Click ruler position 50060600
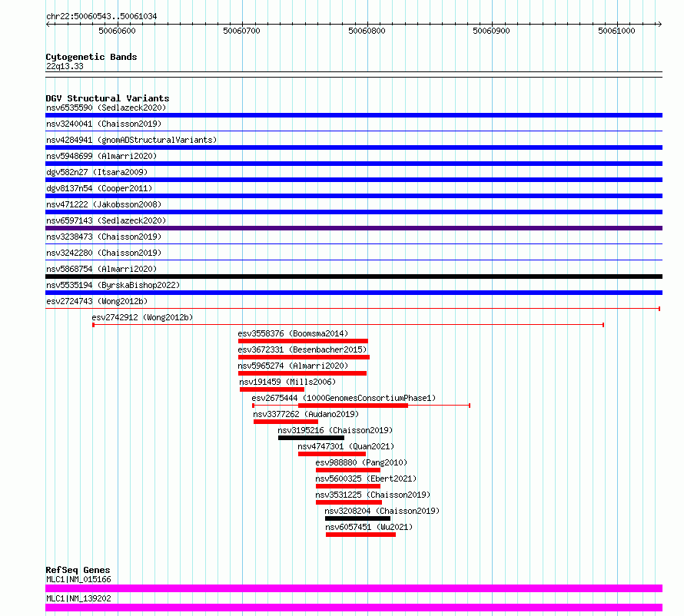Viewport: 684px width, 616px height. tap(117, 31)
